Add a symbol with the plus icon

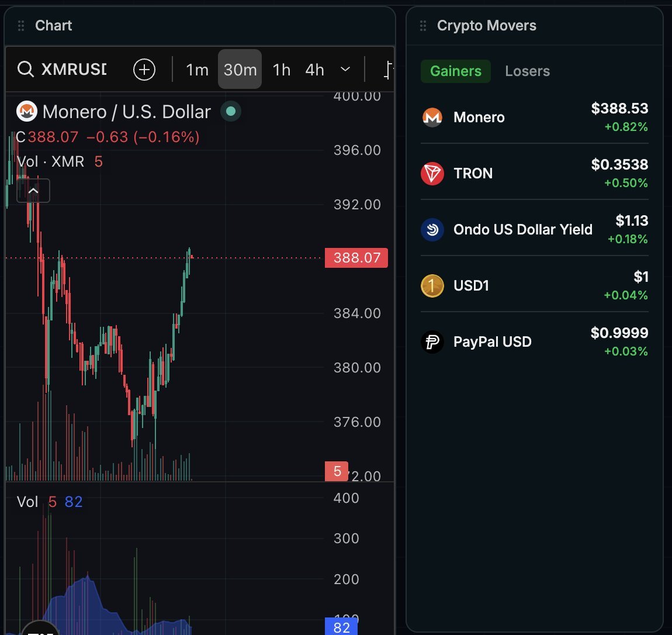144,70
